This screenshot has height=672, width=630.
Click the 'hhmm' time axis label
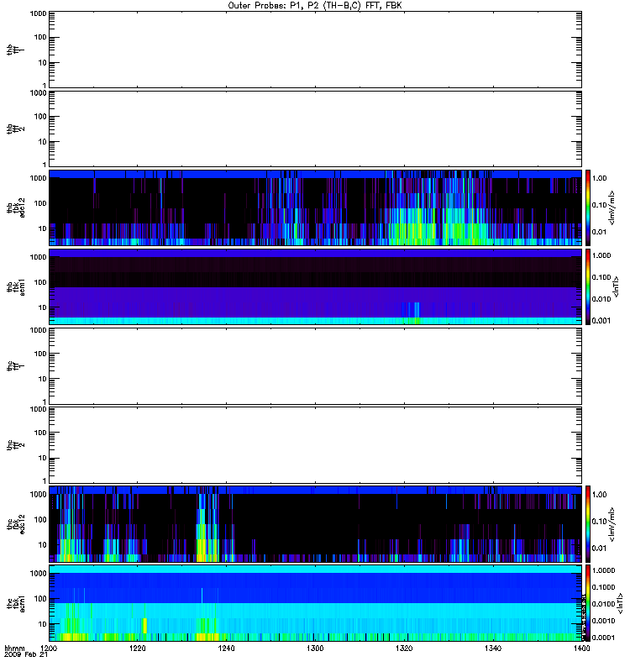point(14,648)
